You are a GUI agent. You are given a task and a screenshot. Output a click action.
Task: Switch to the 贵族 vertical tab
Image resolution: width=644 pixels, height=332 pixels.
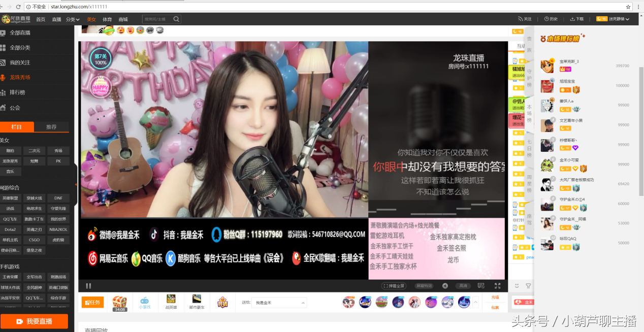(529, 44)
